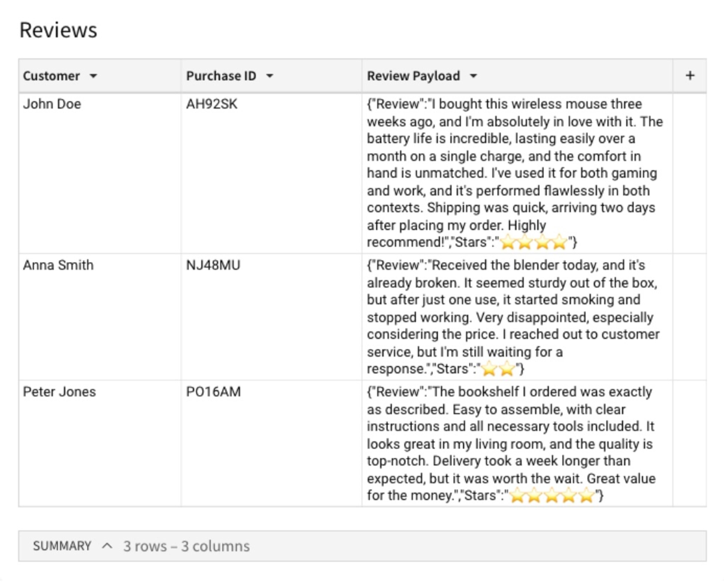The width and height of the screenshot is (724, 588).
Task: Click the '3 rows – 3 columns' text
Action: pyautogui.click(x=186, y=546)
